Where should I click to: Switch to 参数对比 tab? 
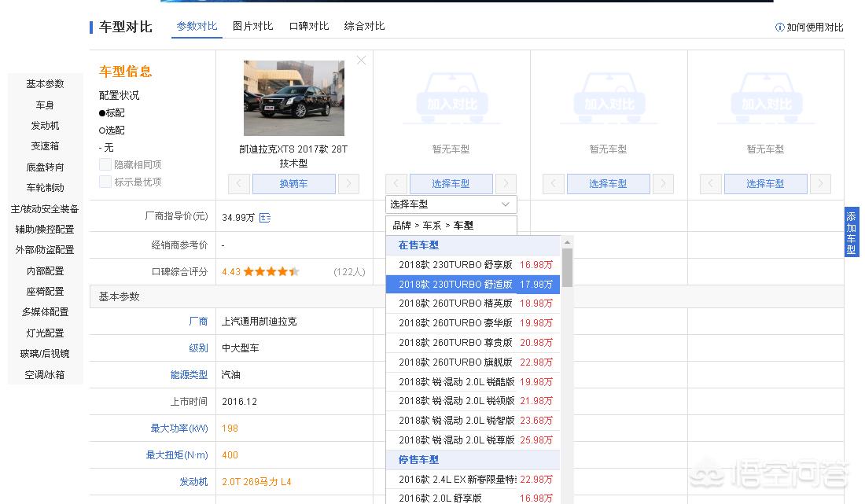click(x=197, y=26)
